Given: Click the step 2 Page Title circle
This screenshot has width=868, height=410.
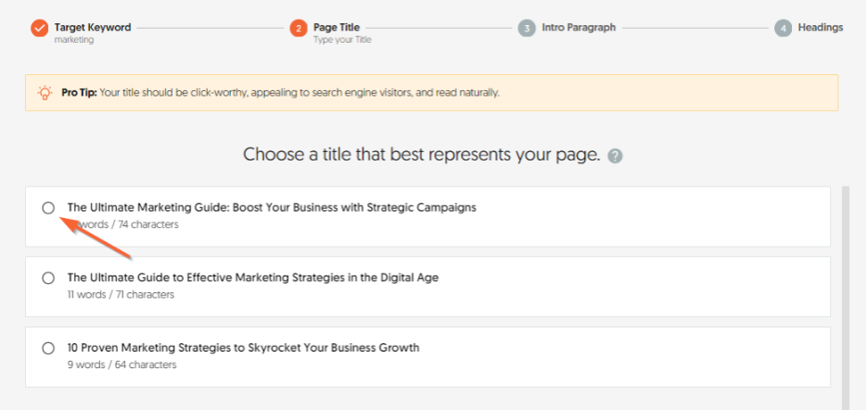Looking at the screenshot, I should [x=299, y=28].
